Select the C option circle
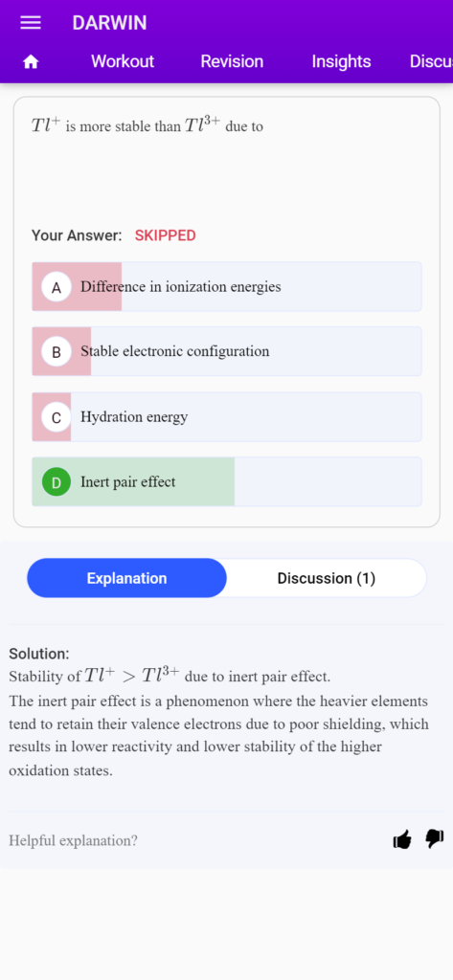453x980 pixels. coord(57,417)
